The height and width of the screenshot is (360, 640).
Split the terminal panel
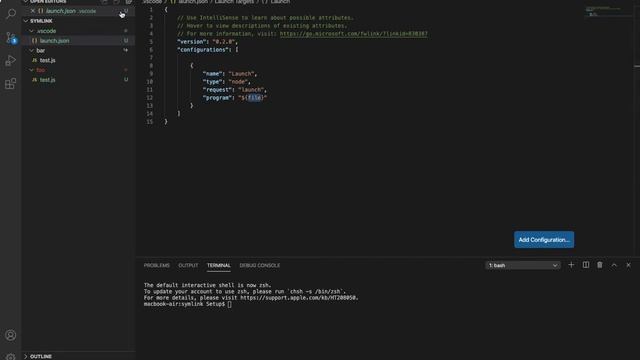pos(586,265)
